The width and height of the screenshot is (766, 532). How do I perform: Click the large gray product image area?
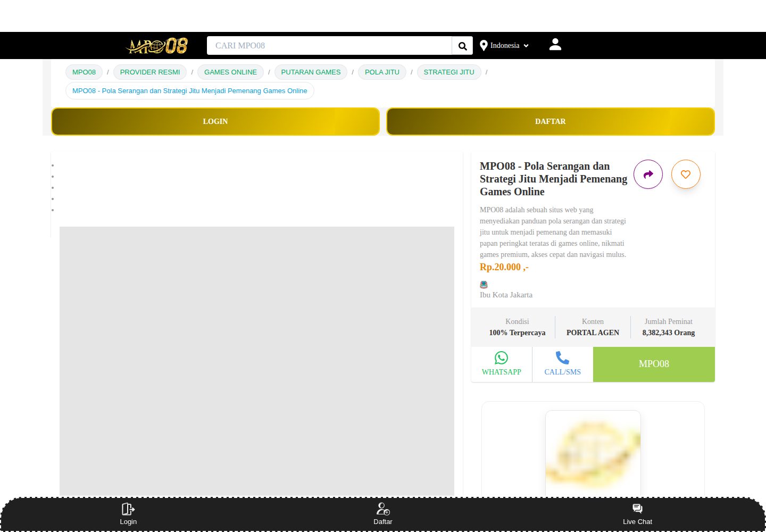(x=257, y=362)
